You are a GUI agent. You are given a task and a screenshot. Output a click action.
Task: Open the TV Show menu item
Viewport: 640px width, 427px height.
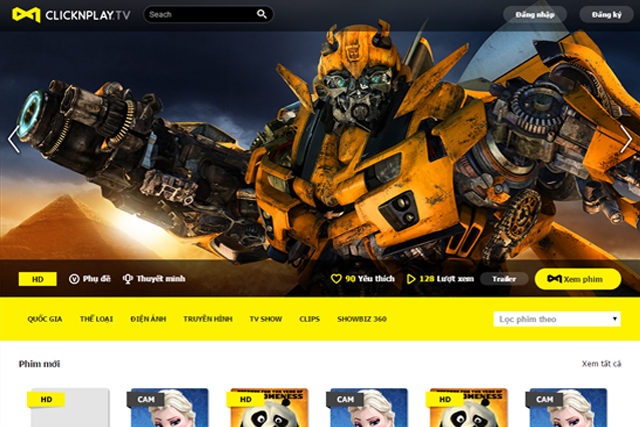pos(266,319)
